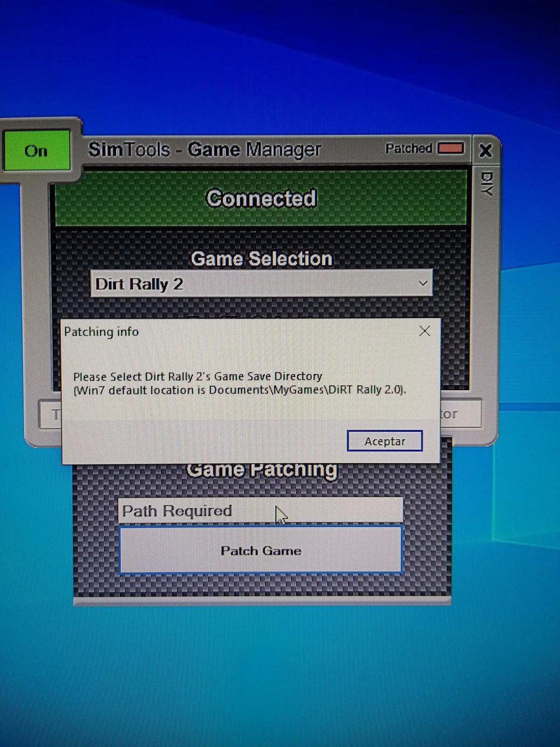This screenshot has width=560, height=747.
Task: Click the SimTools - Game Manager title
Action: coord(205,149)
